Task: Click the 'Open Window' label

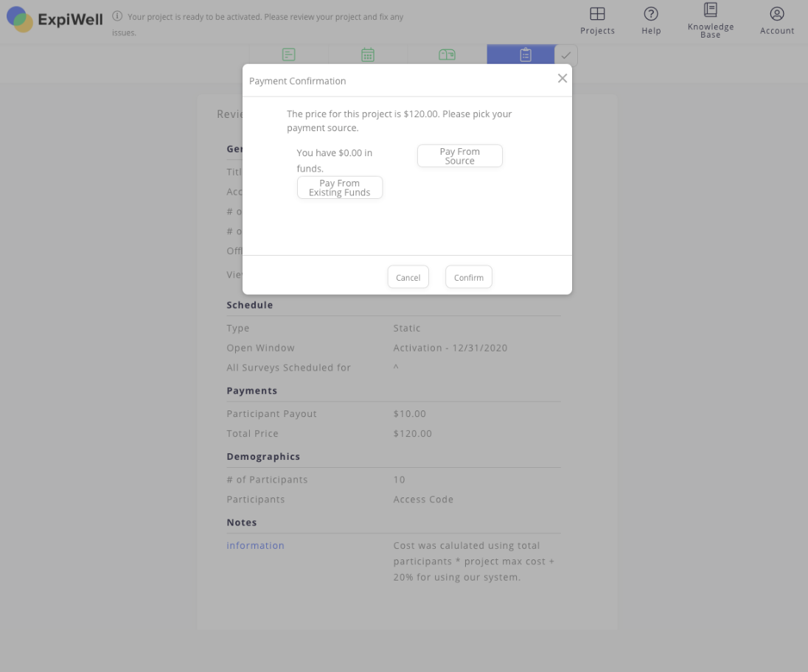Action: [261, 348]
